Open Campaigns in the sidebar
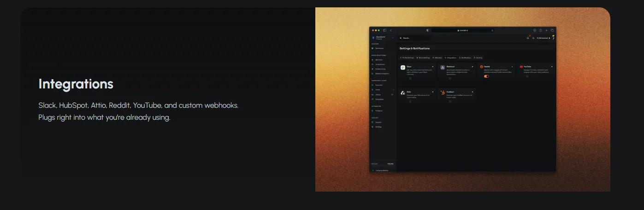 click(378, 99)
